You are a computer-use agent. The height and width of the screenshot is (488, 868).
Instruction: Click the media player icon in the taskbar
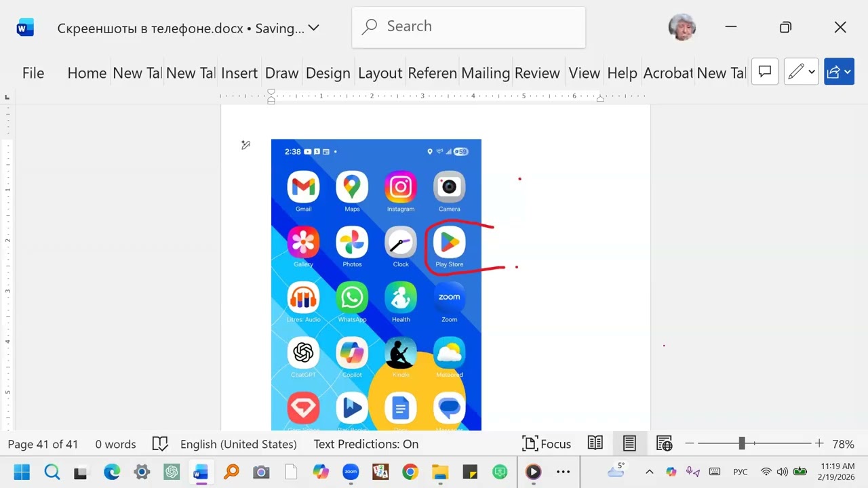pos(534,472)
